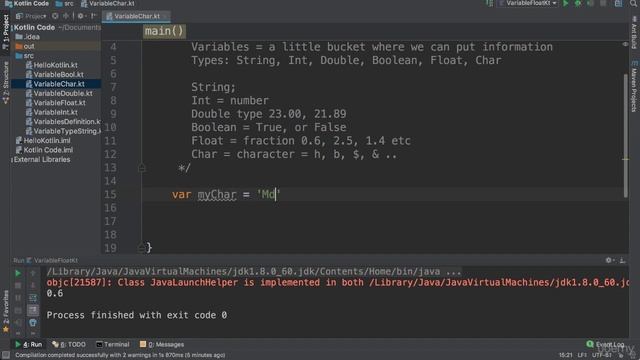Open VariableDouble.kt file
The height and width of the screenshot is (360, 640).
tap(59, 93)
